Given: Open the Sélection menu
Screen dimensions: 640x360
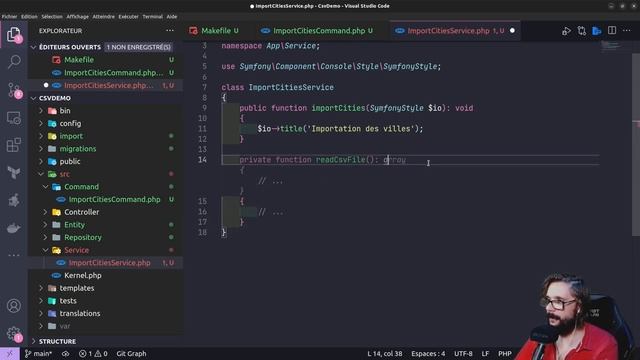Looking at the screenshot, I should click(x=52, y=17).
